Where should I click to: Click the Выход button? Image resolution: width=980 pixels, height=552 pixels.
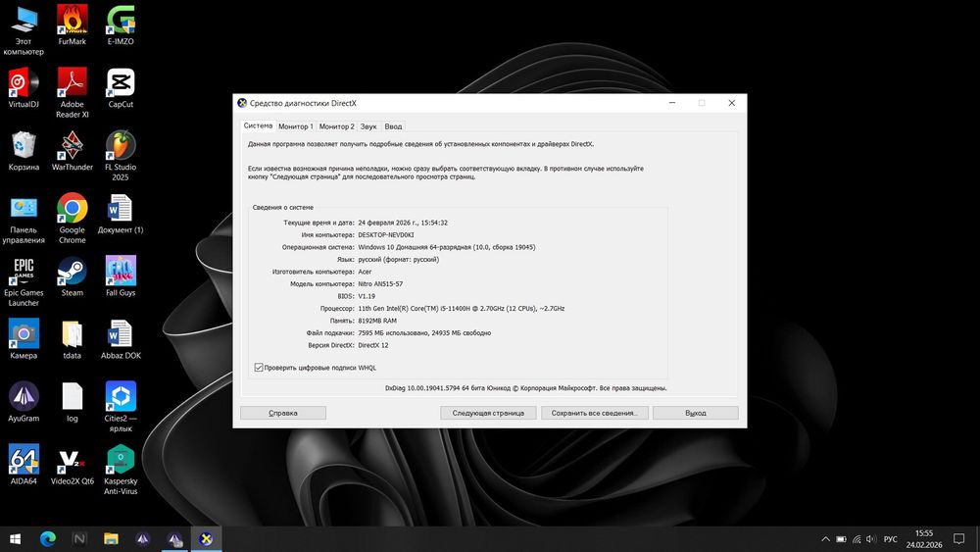(x=696, y=413)
